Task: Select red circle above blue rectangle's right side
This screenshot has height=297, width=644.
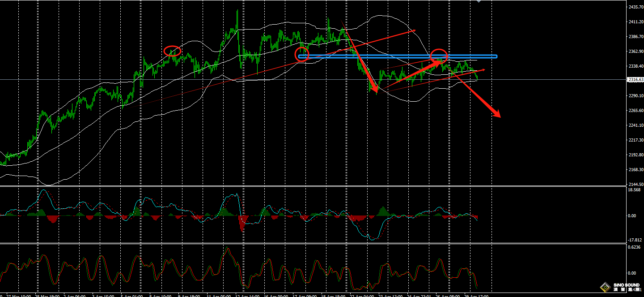Action: coord(439,55)
